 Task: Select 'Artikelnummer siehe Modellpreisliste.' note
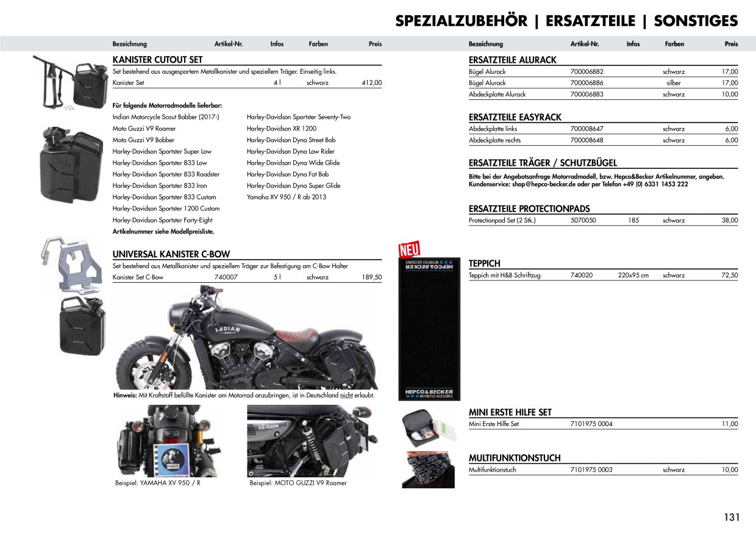pos(163,232)
